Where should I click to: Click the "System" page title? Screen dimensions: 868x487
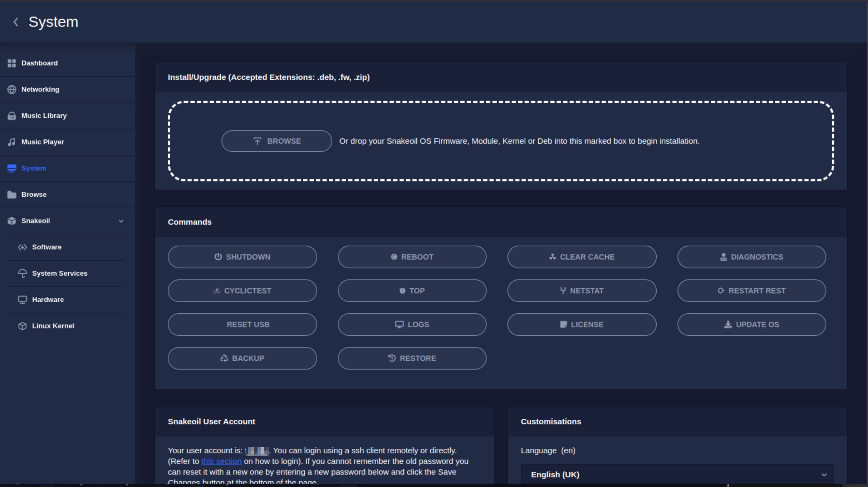point(53,22)
